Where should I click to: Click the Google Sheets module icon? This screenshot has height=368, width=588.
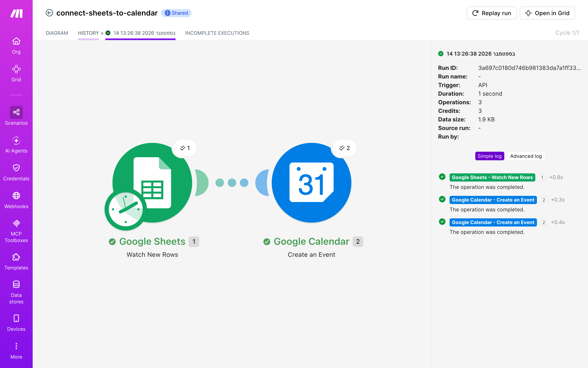point(152,183)
